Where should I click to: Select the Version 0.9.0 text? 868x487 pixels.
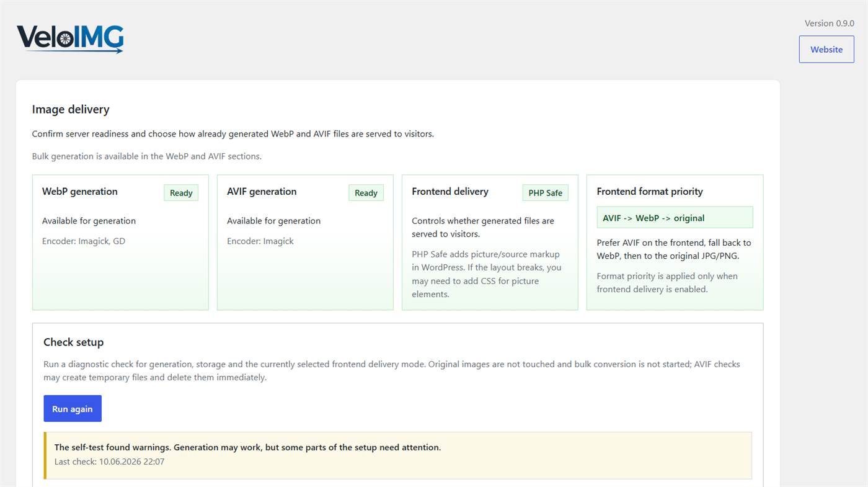[830, 24]
